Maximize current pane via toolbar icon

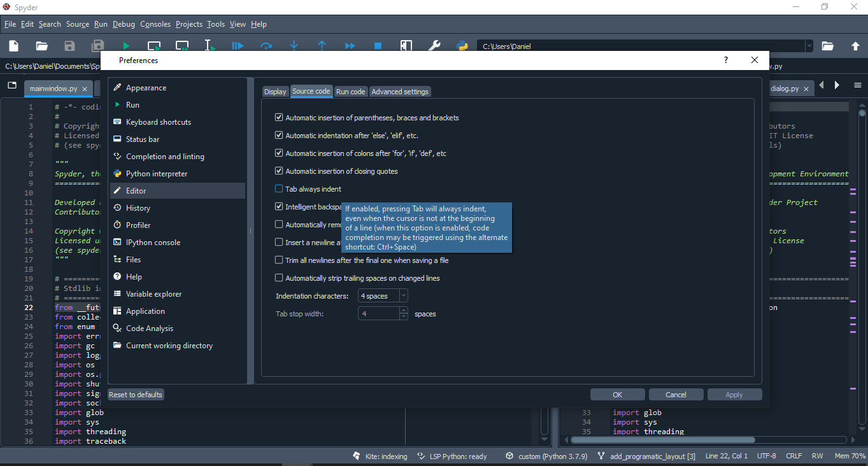click(x=406, y=45)
